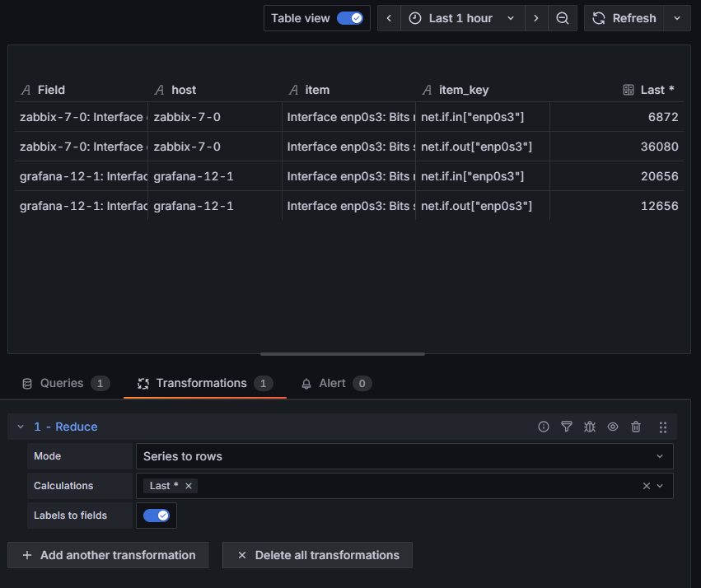Shift time range forward with right arrow
The image size is (701, 588).
(536, 18)
